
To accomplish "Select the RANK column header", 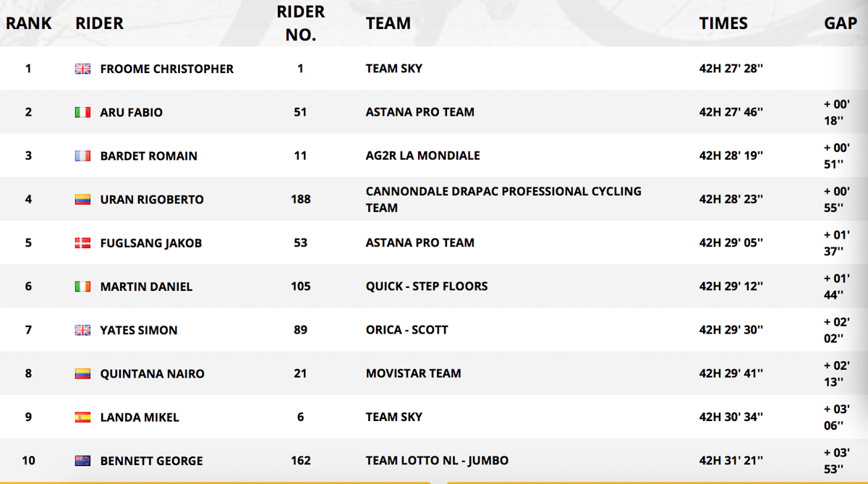I will click(x=29, y=23).
